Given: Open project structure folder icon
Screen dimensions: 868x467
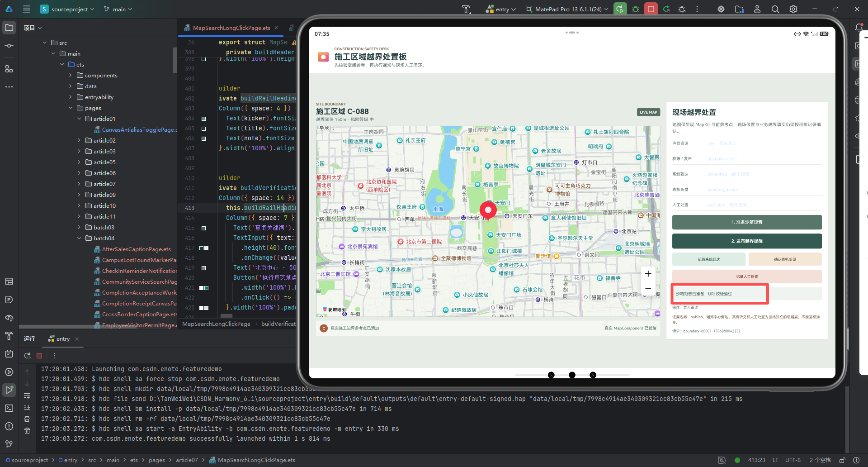Looking at the screenshot, I should click(x=739, y=9).
